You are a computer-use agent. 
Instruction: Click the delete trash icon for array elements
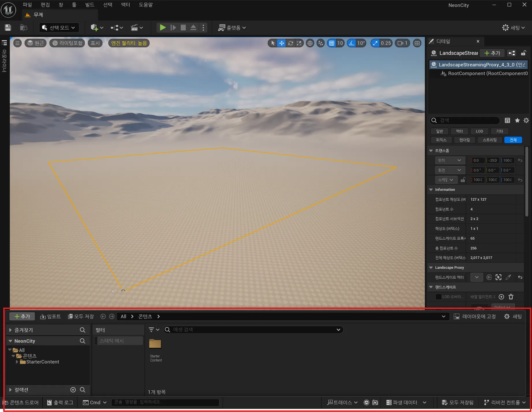point(511,297)
